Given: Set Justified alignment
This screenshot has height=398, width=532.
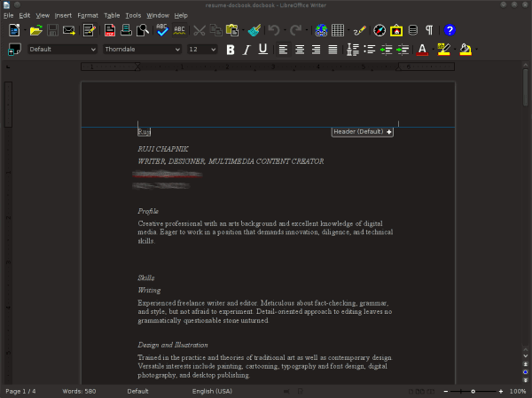Looking at the screenshot, I should click(x=332, y=50).
